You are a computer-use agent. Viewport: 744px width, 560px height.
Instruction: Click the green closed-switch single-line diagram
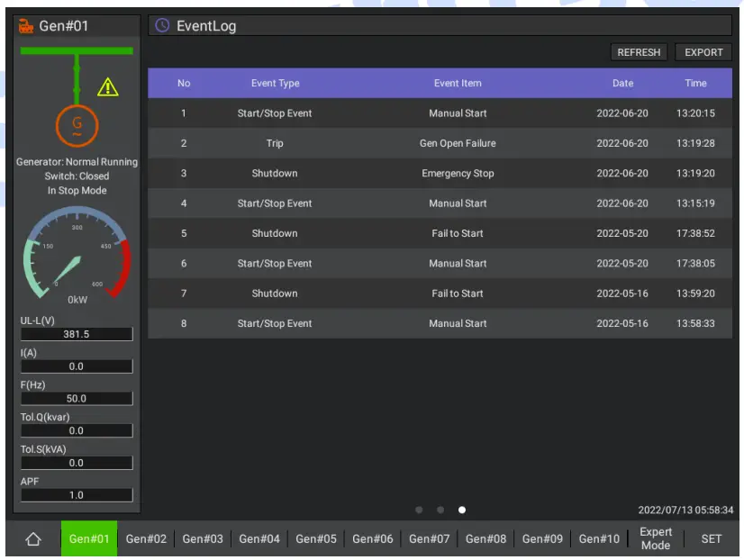76,72
